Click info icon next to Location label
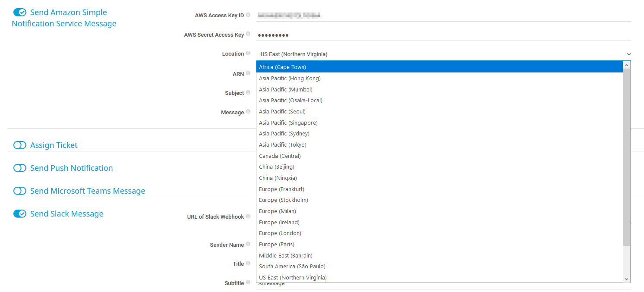The width and height of the screenshot is (644, 292). point(248,53)
